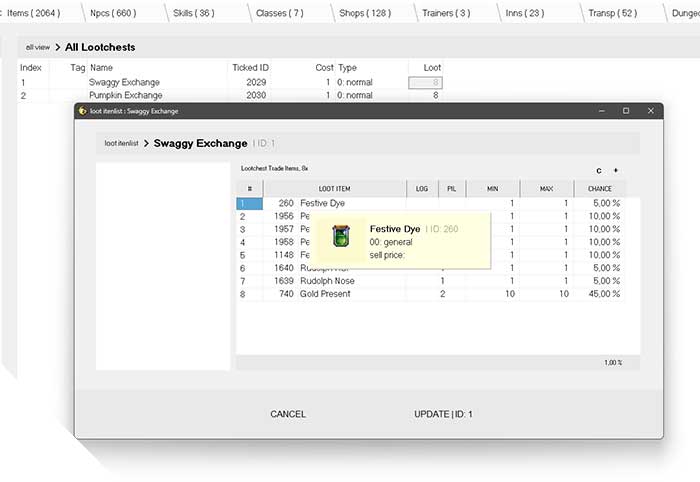Click the '+' add item icon
The height and width of the screenshot is (482, 700).
pos(615,171)
